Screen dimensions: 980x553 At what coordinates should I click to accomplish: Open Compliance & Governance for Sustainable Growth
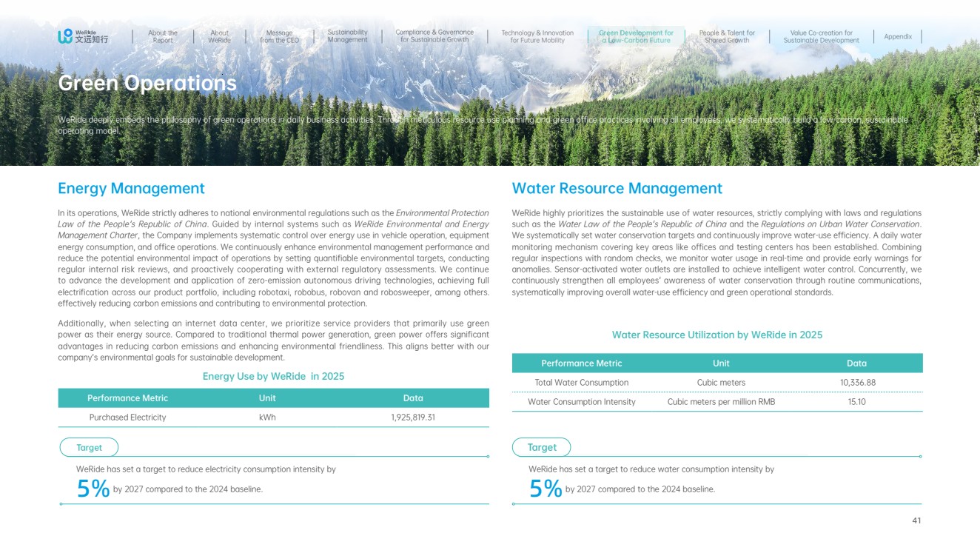pyautogui.click(x=434, y=36)
